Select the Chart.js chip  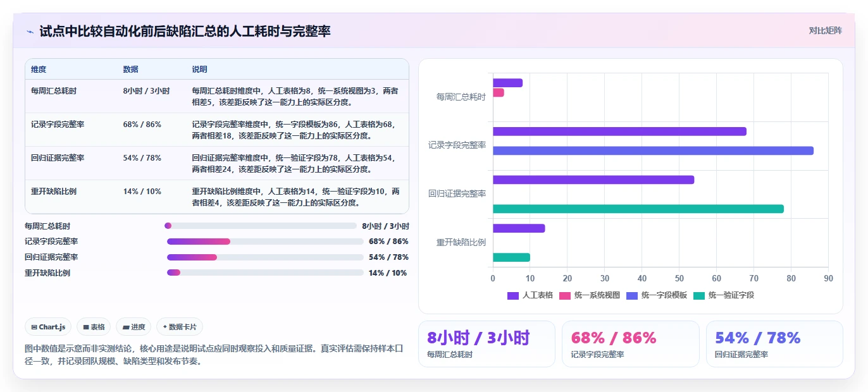click(x=48, y=327)
